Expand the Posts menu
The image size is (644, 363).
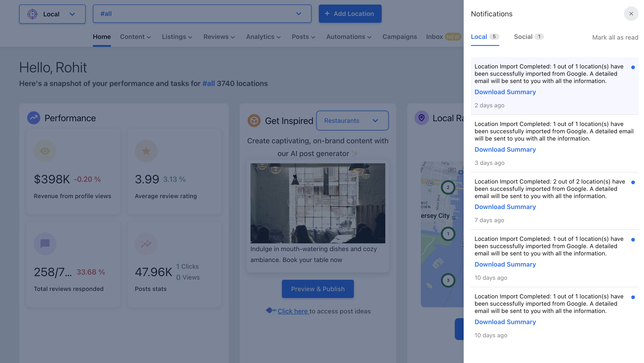[304, 37]
